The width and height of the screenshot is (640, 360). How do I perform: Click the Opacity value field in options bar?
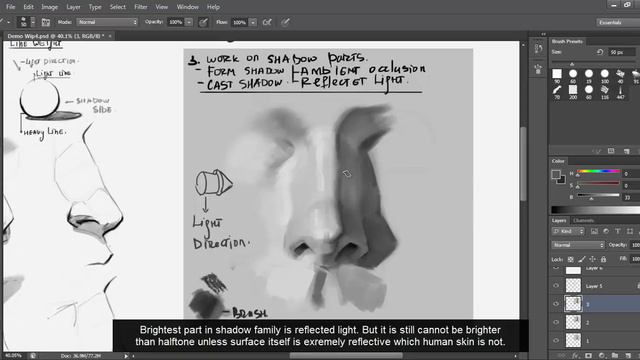[x=176, y=22]
